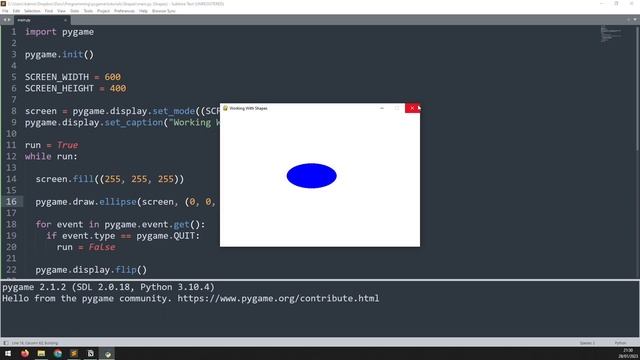This screenshot has width=640, height=360.
Task: Close the main.py tab
Action: (x=65, y=20)
